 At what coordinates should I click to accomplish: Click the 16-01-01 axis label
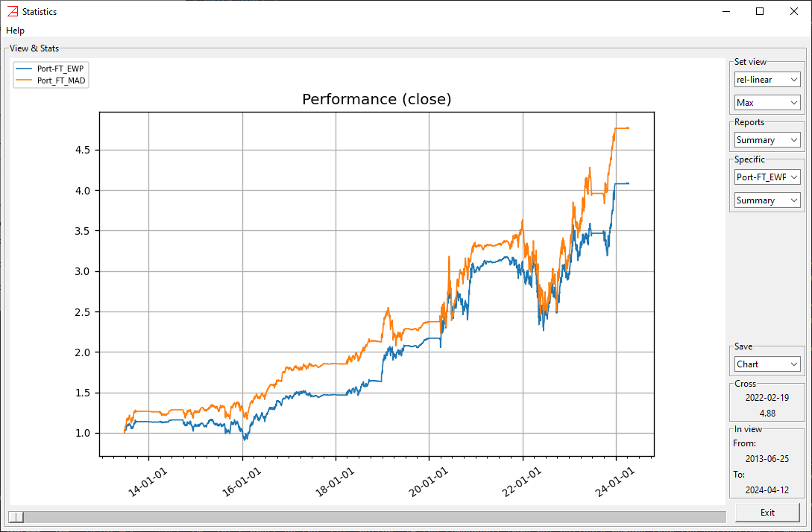click(x=242, y=481)
